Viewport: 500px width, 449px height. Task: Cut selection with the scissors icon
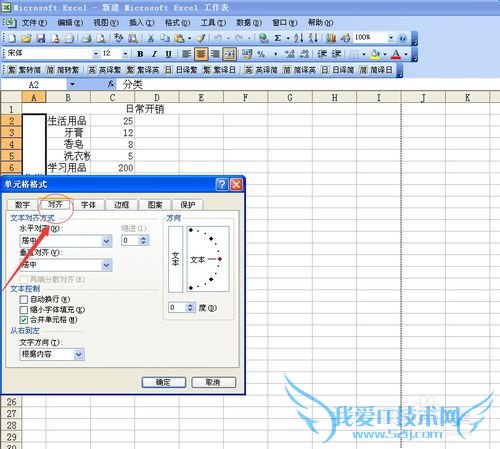(151, 38)
